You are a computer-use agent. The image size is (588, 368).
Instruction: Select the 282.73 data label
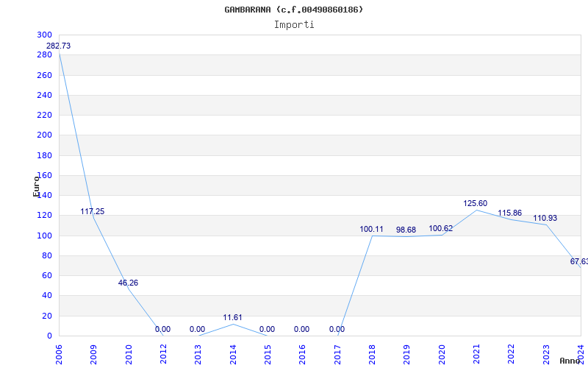[x=59, y=46]
